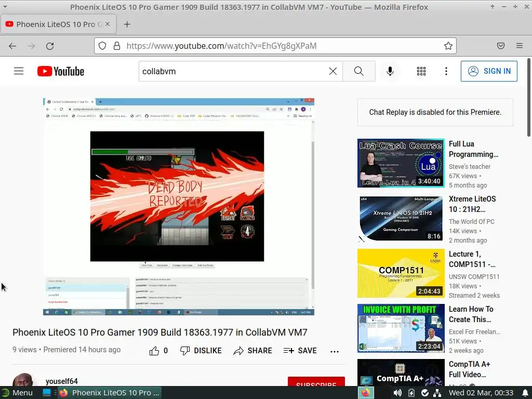Open Invoice With Profit video thumbnail
Viewport: 532px width, 399px height.
pyautogui.click(x=401, y=328)
